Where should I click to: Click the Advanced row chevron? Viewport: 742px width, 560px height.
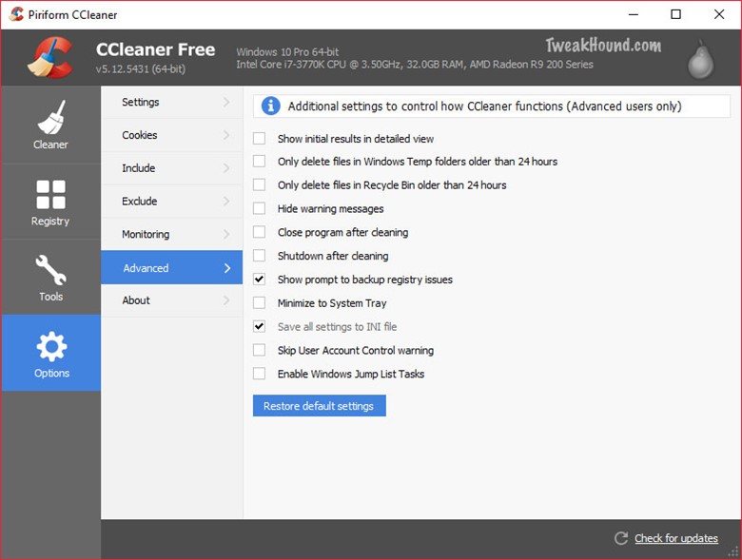[x=227, y=268]
